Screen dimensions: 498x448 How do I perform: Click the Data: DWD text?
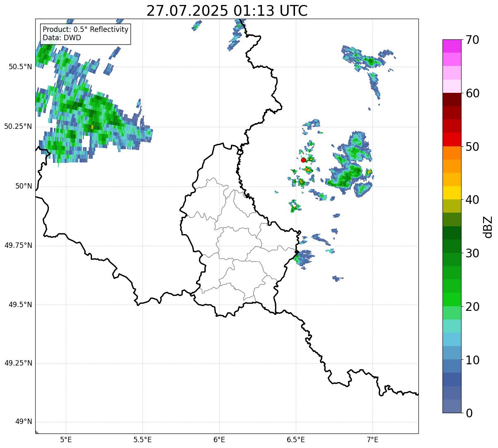(62, 38)
